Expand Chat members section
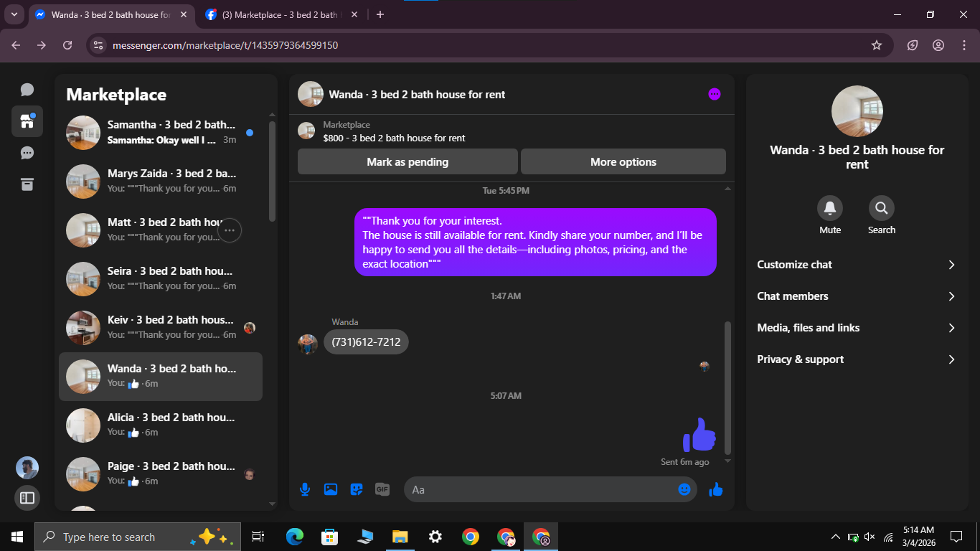The width and height of the screenshot is (980, 551). (857, 296)
